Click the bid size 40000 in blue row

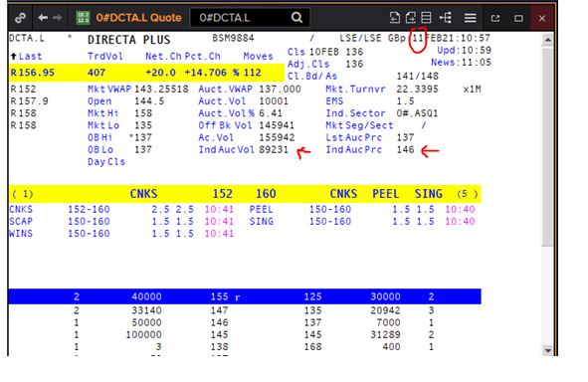pyautogui.click(x=146, y=296)
